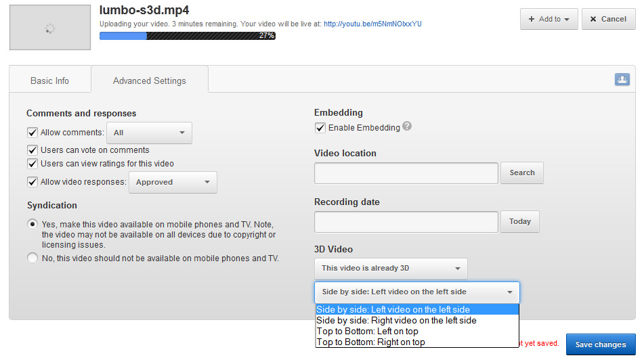Viewport: 644px width, 362px height.
Task: Collapse the Side by side format dropdown
Action: pos(417,292)
